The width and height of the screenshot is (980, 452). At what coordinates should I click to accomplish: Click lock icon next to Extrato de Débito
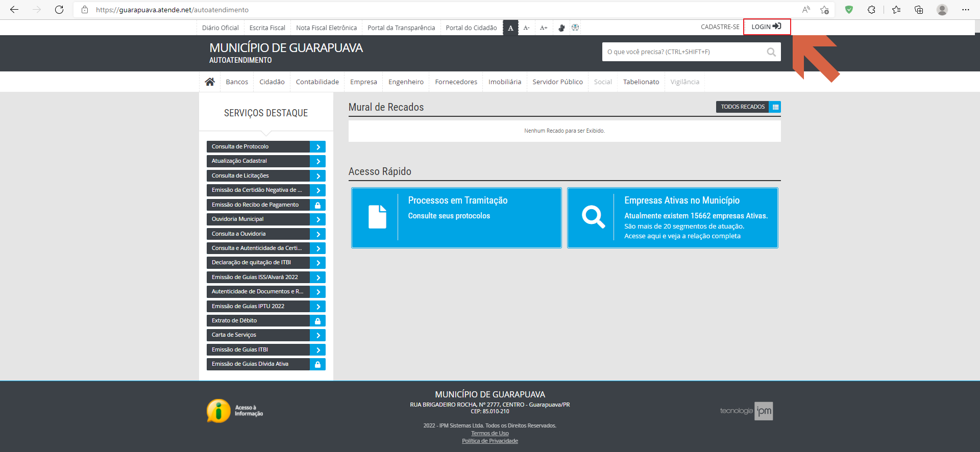pos(317,321)
